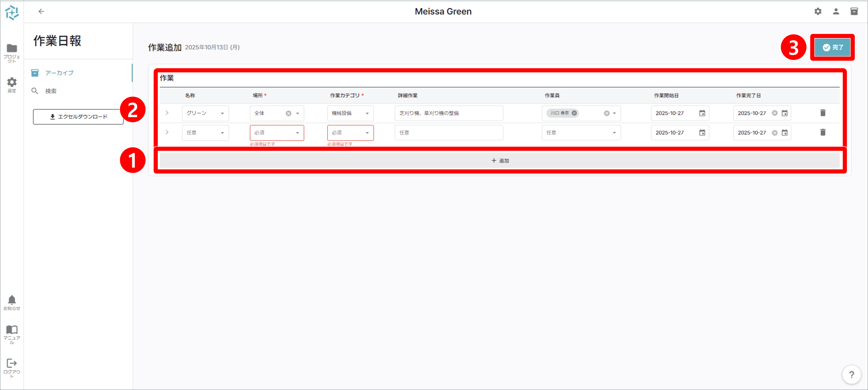Open calendar for first row start date

702,113
